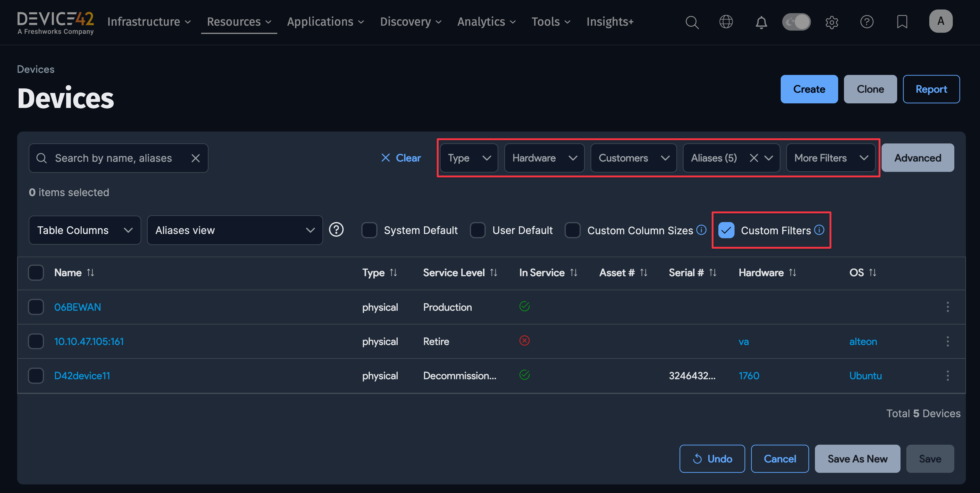Click the search magnifier icon in top navigation
Screen dimensions: 980x493
692,22
